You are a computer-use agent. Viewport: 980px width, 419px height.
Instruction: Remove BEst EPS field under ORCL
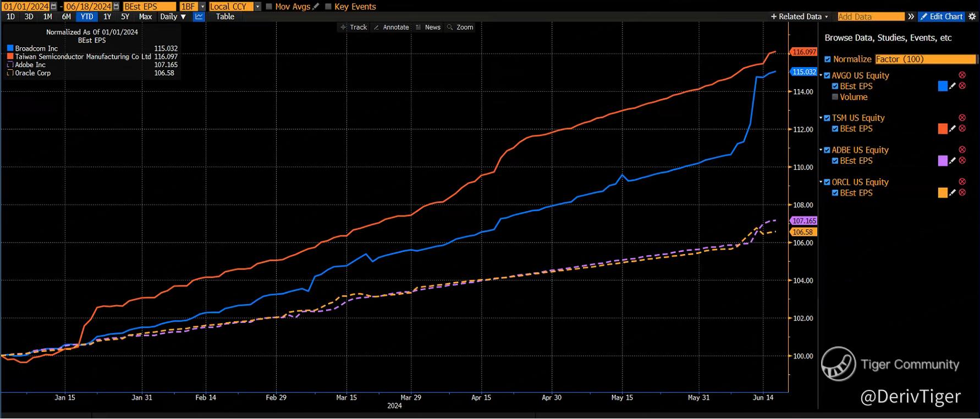[962, 192]
